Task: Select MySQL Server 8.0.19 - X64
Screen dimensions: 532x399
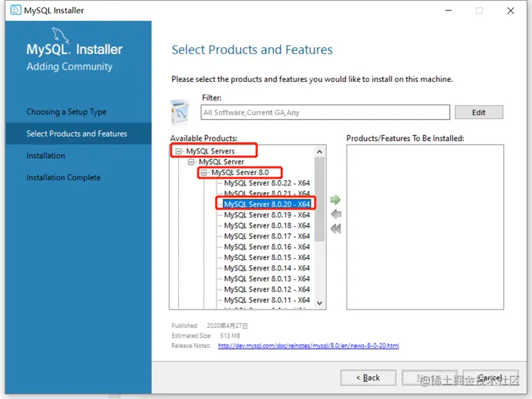Action: tap(267, 215)
